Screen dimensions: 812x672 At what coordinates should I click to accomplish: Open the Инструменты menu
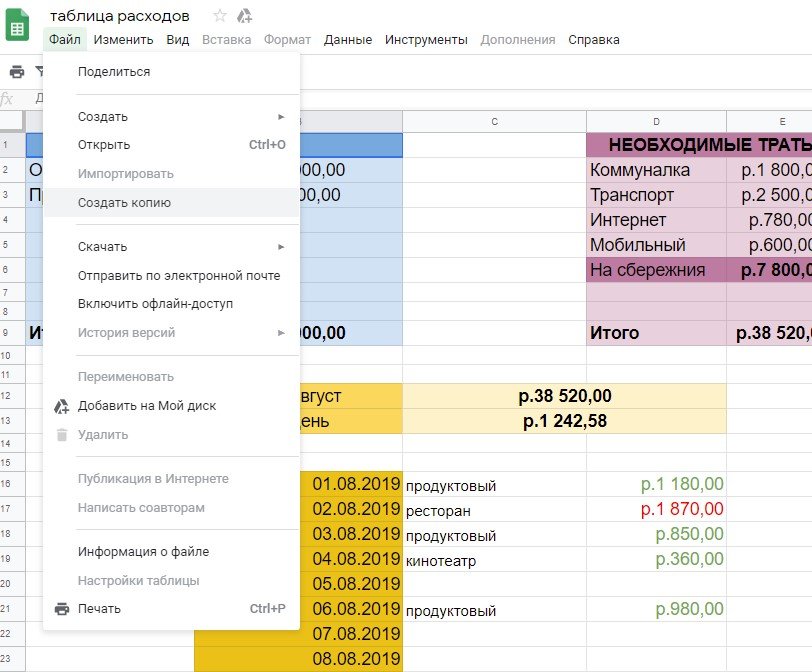point(426,40)
